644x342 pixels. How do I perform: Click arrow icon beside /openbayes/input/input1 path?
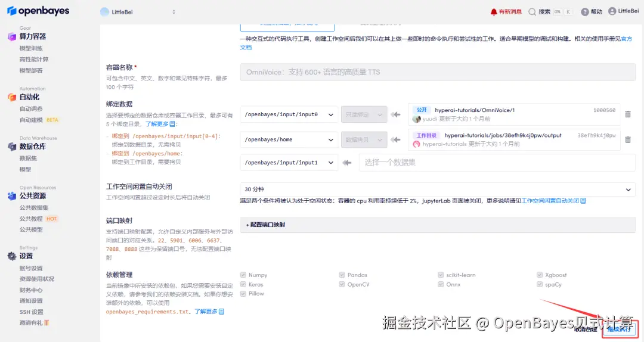[x=347, y=163]
